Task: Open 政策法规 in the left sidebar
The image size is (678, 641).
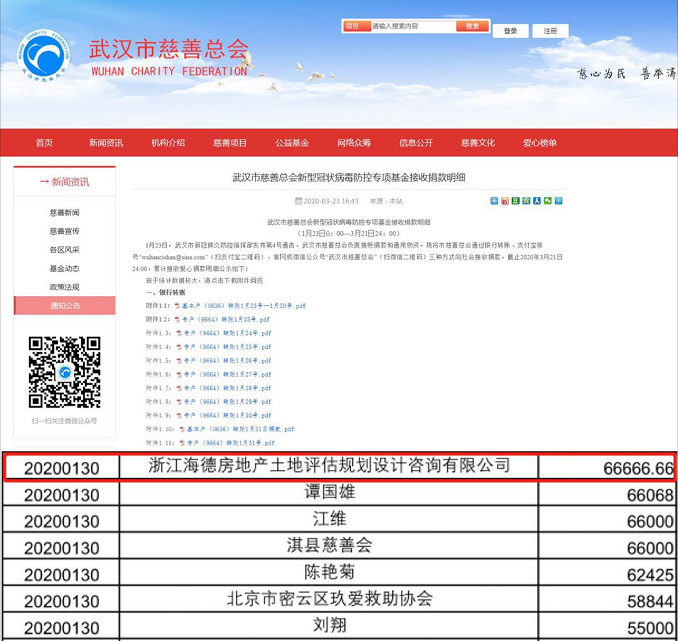Action: pos(65,287)
